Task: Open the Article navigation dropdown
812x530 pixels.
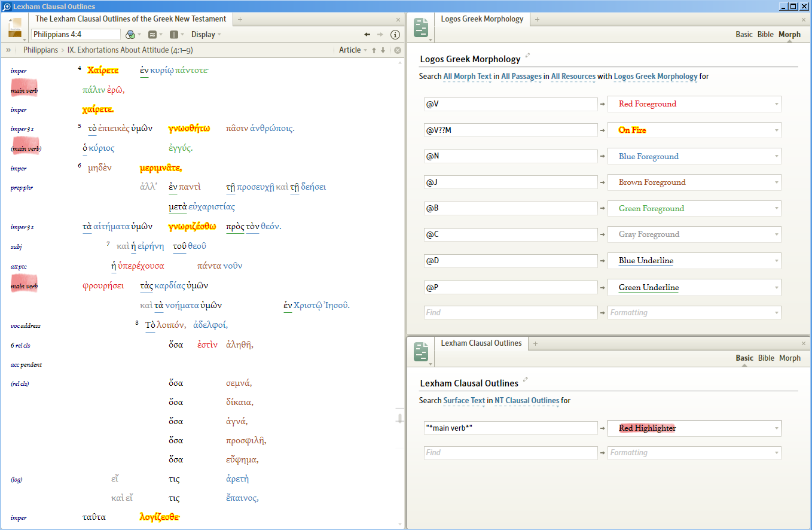Action: click(353, 50)
